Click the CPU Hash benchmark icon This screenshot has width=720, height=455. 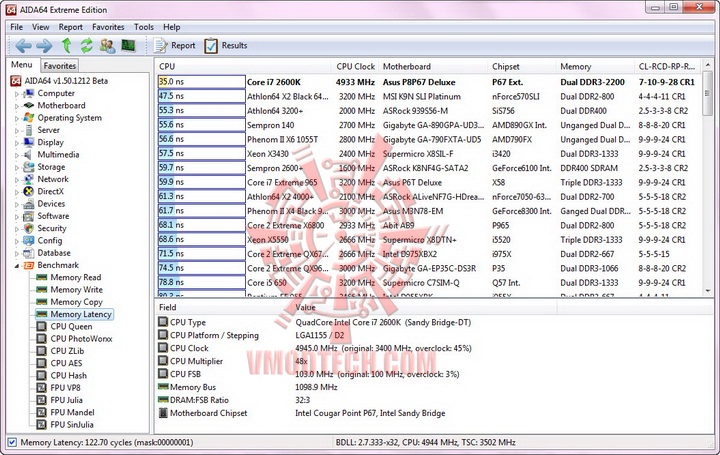click(x=42, y=376)
